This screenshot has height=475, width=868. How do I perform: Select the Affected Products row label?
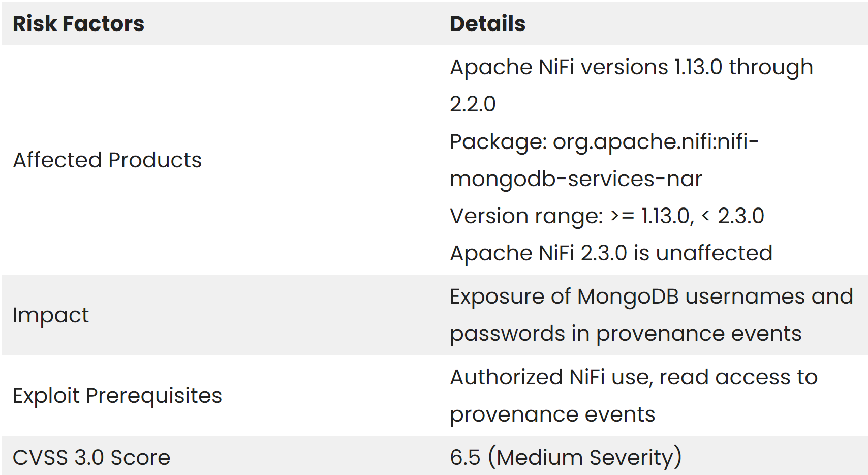point(107,160)
